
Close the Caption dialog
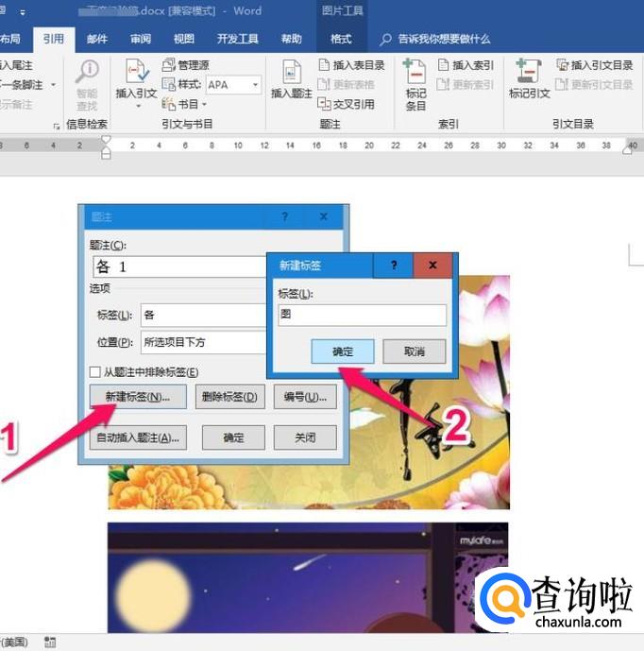(324, 216)
